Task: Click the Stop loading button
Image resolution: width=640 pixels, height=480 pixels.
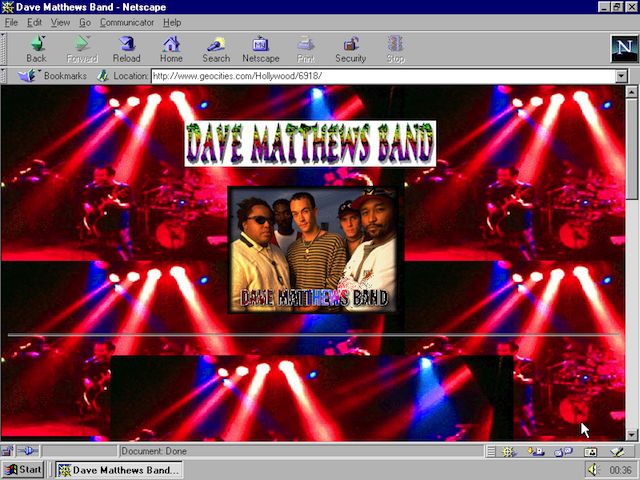Action: click(396, 49)
